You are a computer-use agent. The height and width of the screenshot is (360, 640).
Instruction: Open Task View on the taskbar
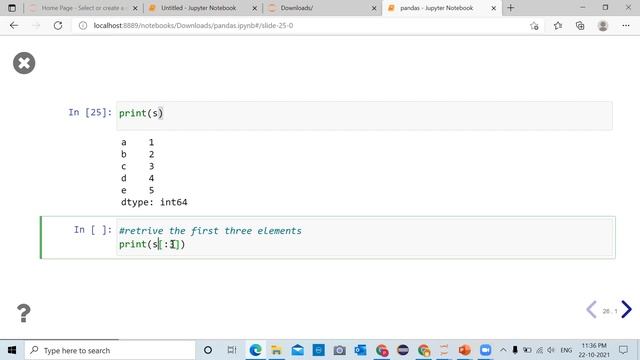pyautogui.click(x=232, y=350)
